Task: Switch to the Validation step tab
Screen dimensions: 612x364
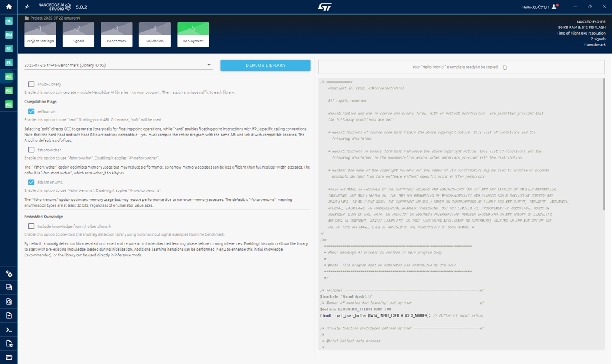Action: 155,35
